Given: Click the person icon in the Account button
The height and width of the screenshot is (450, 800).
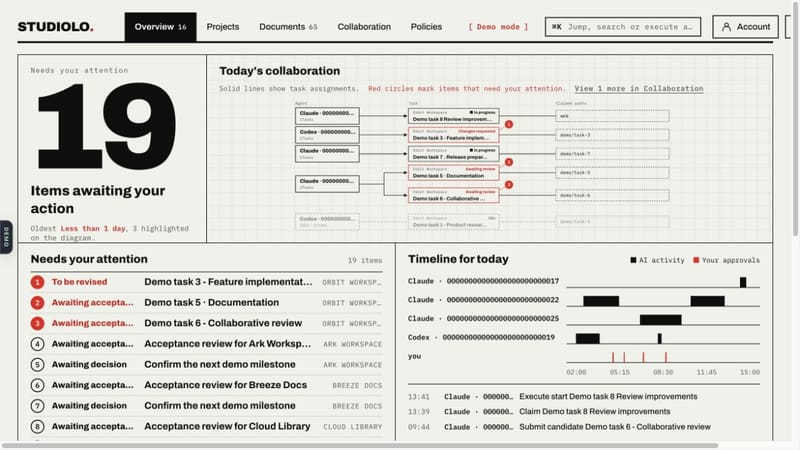Looking at the screenshot, I should (726, 27).
